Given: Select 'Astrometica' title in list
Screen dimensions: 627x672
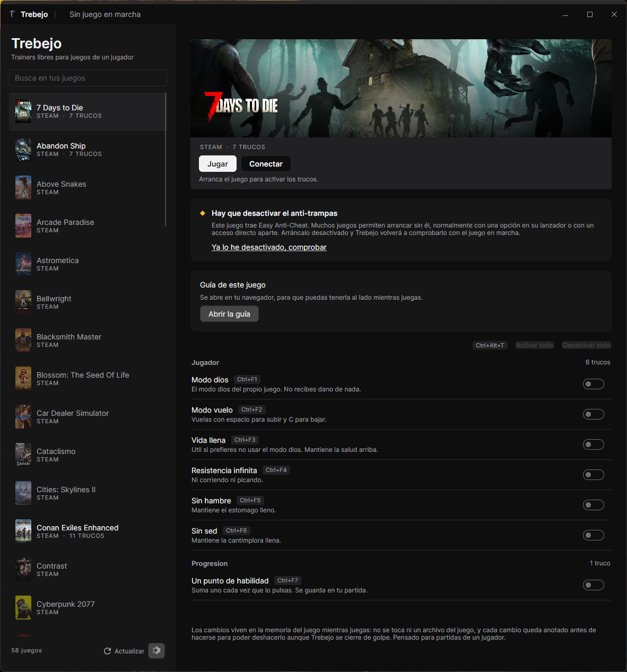Looking at the screenshot, I should pyautogui.click(x=58, y=260).
